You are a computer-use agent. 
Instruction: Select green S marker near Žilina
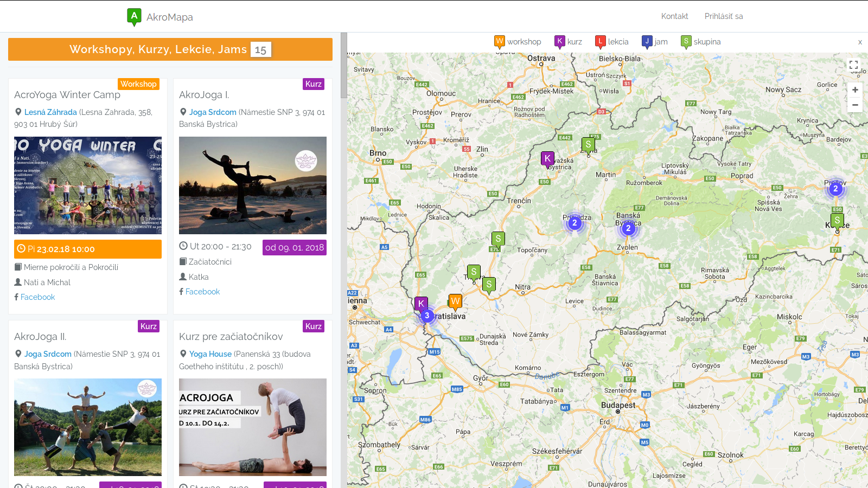[588, 145]
